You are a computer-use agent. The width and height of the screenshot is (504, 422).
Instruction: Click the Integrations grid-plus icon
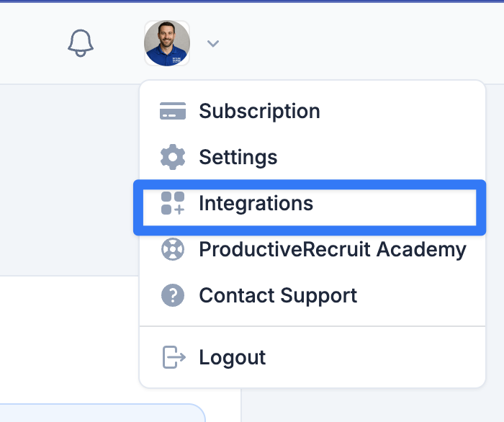tap(173, 203)
